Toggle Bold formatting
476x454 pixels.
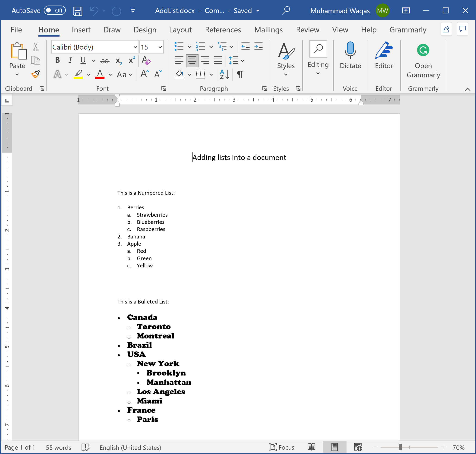click(x=57, y=60)
